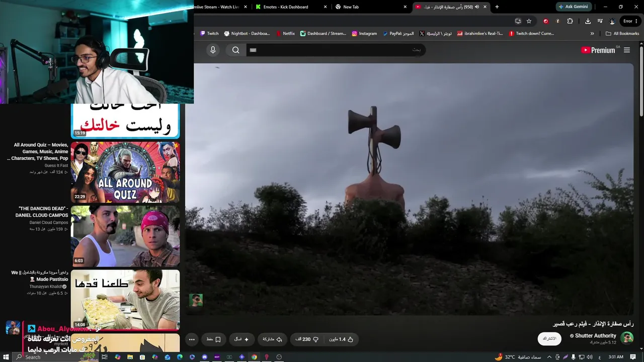Open the We Made Pastitsio video thumbnail
644x362 pixels.
point(125,300)
